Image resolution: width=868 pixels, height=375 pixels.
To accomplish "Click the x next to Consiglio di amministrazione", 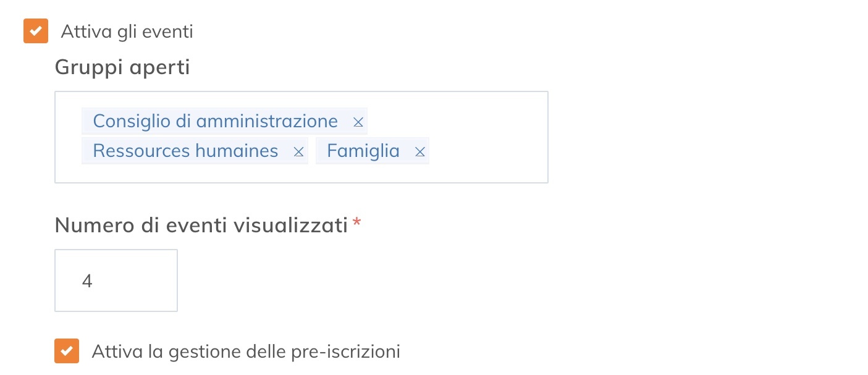I will pos(358,121).
